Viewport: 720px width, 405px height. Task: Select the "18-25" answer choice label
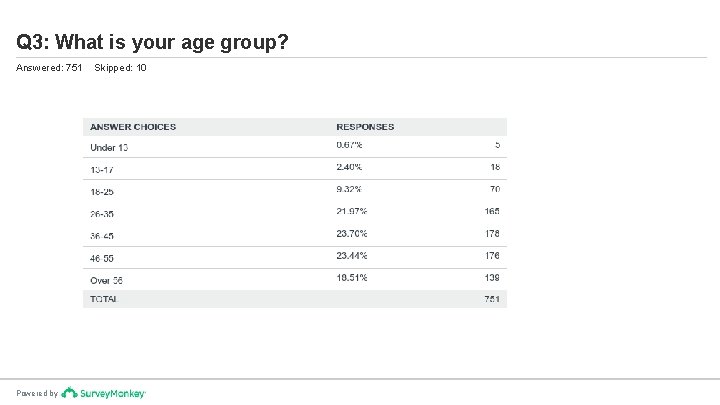coord(103,190)
